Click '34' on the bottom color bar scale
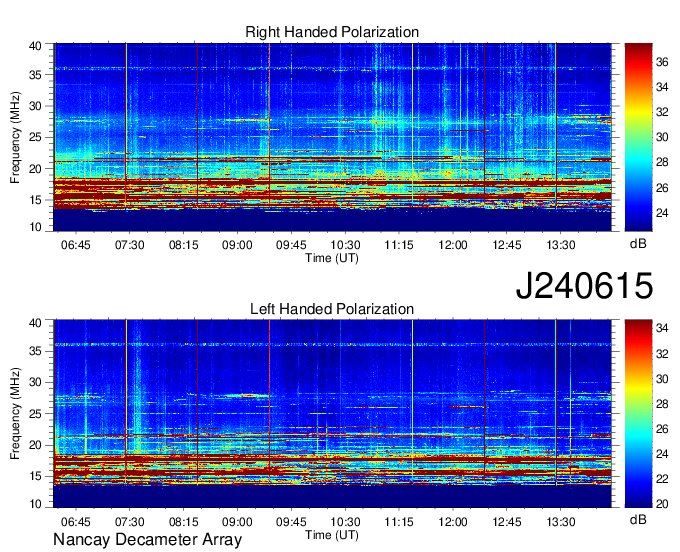Viewport: 680px width, 552px height. [x=662, y=328]
